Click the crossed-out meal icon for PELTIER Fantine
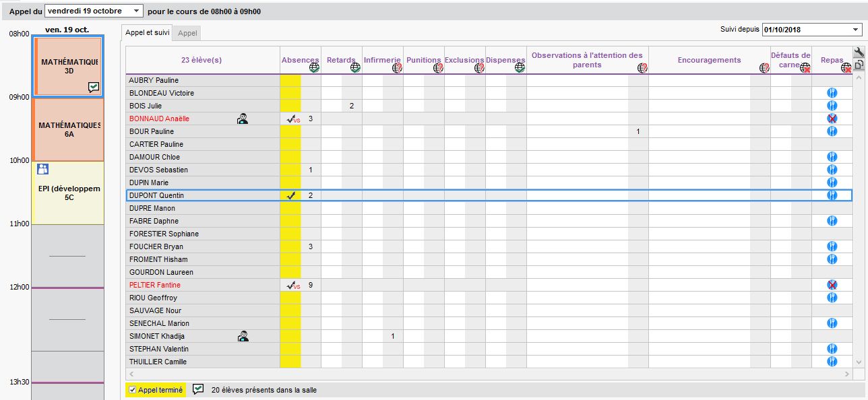 tap(832, 285)
